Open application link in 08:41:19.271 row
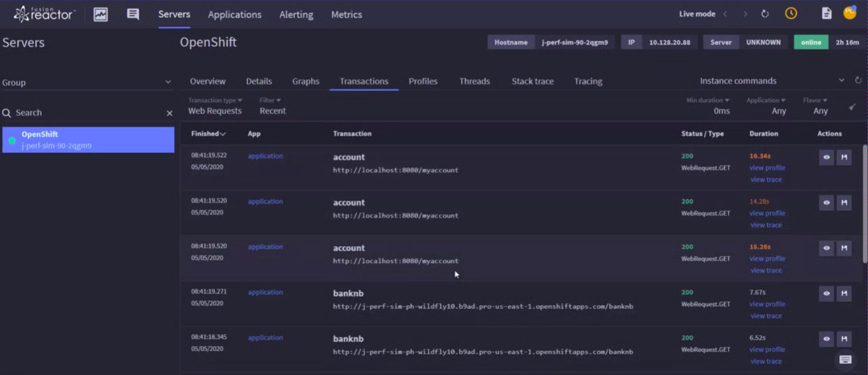 265,292
